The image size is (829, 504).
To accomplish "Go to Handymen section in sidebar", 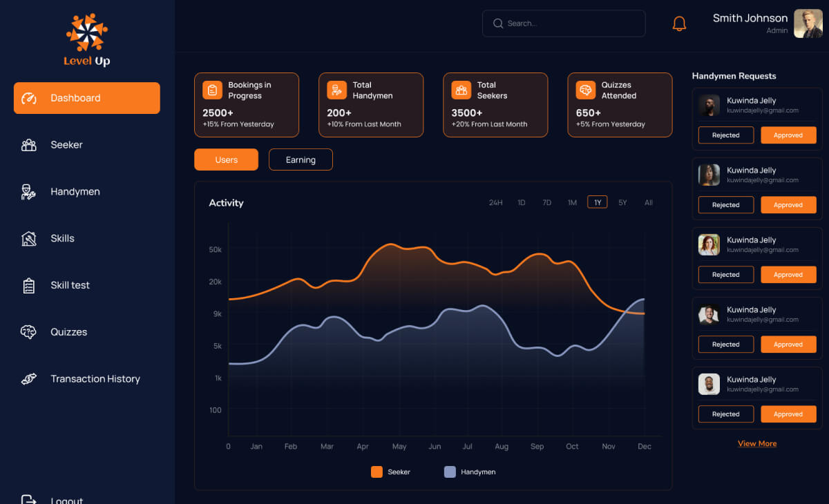I will click(75, 192).
